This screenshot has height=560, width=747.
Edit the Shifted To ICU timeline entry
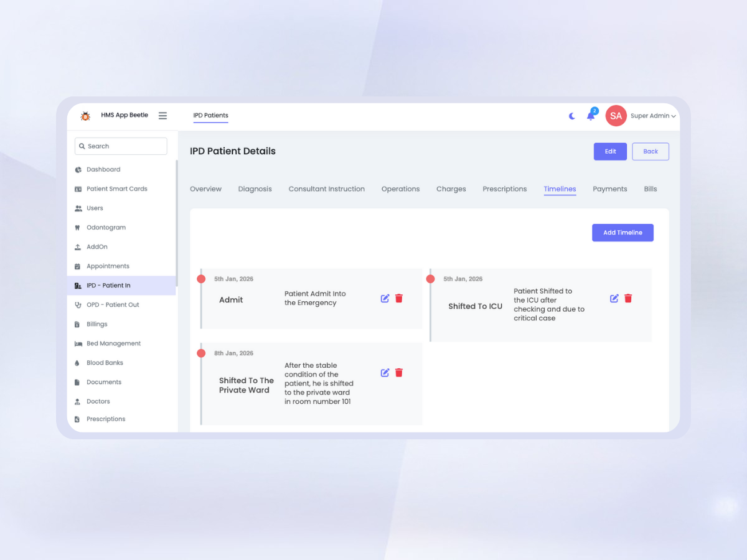point(614,299)
